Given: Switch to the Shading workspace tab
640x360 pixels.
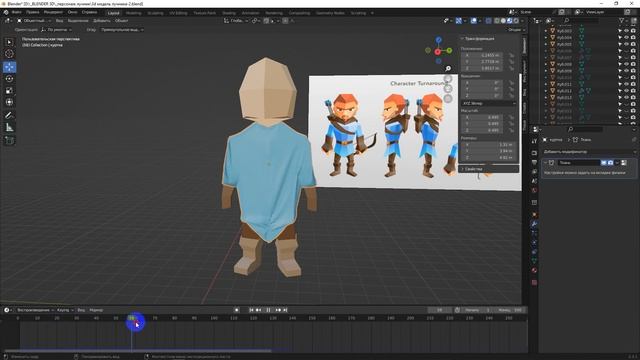Looking at the screenshot, I should pyautogui.click(x=229, y=13).
